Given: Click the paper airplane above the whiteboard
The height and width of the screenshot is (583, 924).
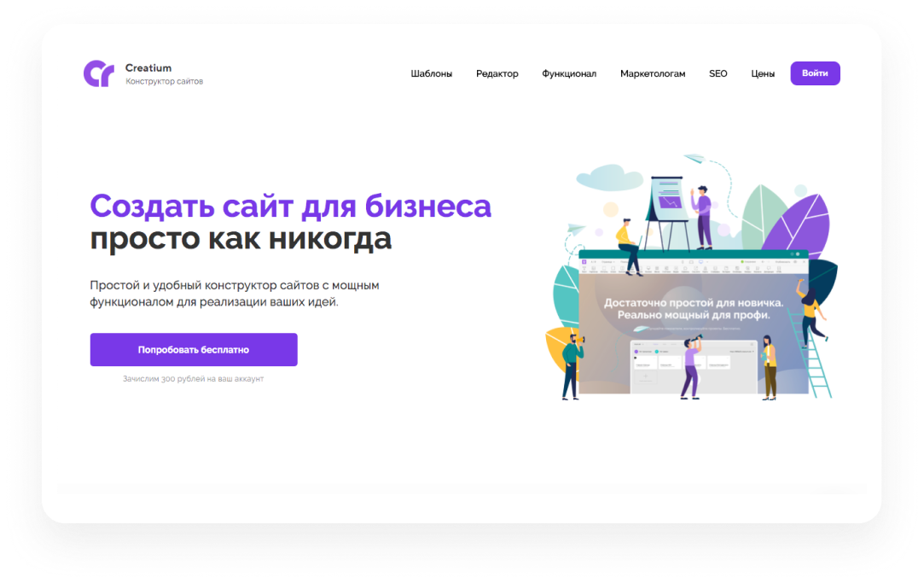Looking at the screenshot, I should (694, 159).
